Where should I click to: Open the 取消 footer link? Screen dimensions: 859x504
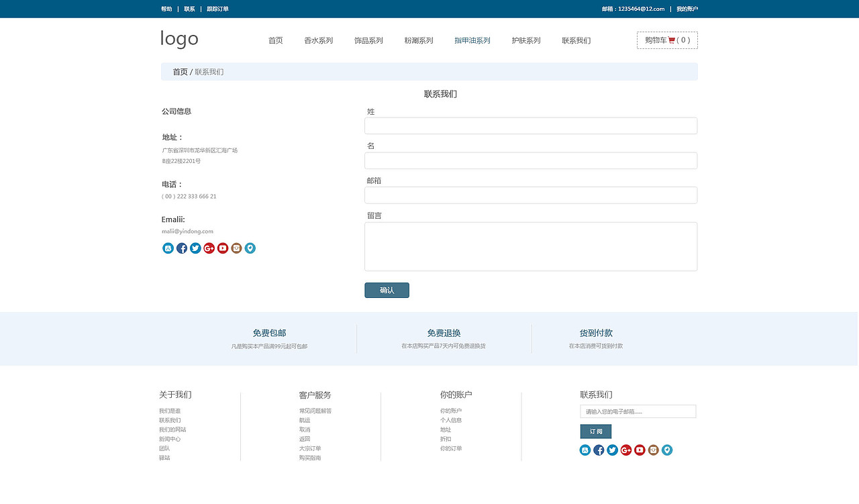305,430
